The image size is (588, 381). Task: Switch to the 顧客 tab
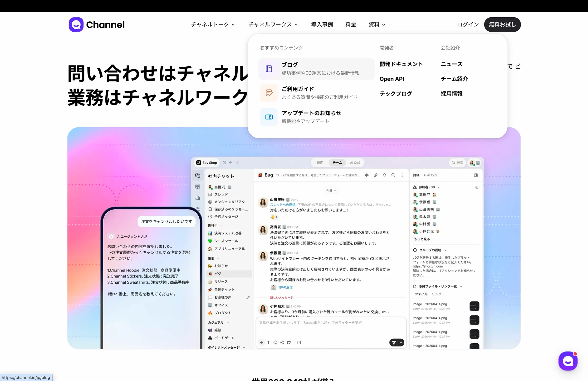tap(320, 163)
